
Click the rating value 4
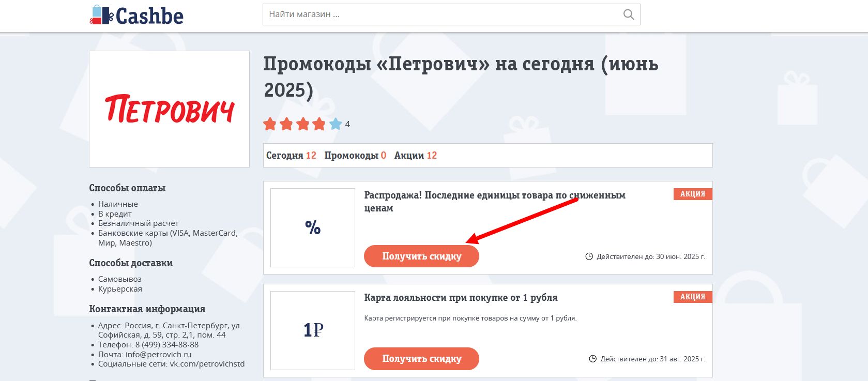[x=347, y=124]
